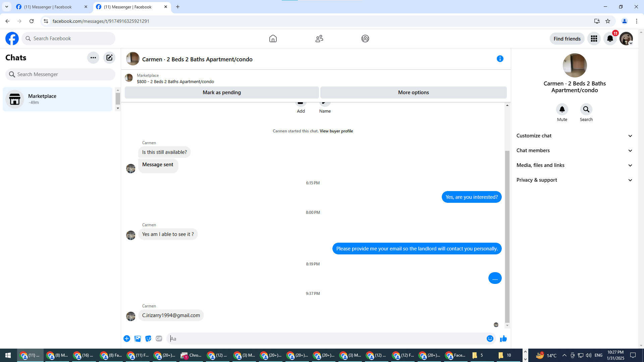Expand Media, files and links section
Viewport: 644px width, 362px height.
574,165
